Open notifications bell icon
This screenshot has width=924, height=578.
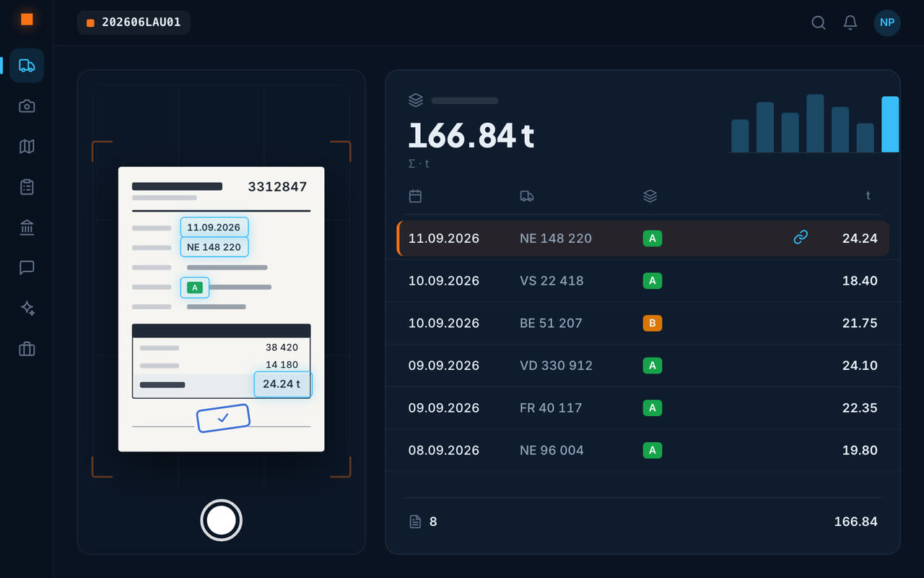pyautogui.click(x=850, y=22)
